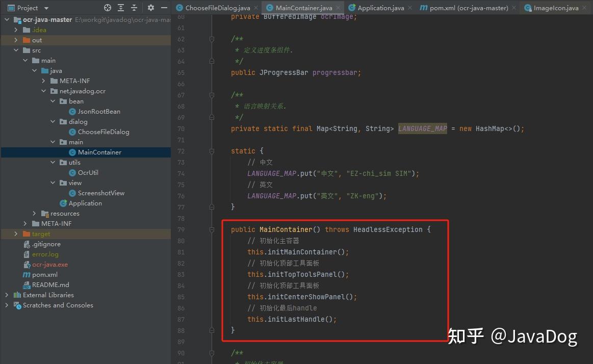Collapse the dialog package
Screen dimensions: 593x364
tap(53, 121)
